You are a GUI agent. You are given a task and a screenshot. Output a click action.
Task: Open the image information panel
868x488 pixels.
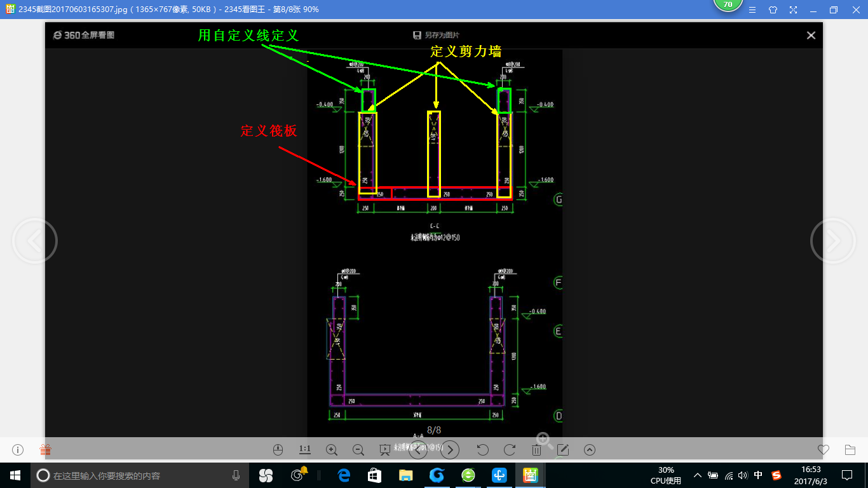[x=18, y=450]
